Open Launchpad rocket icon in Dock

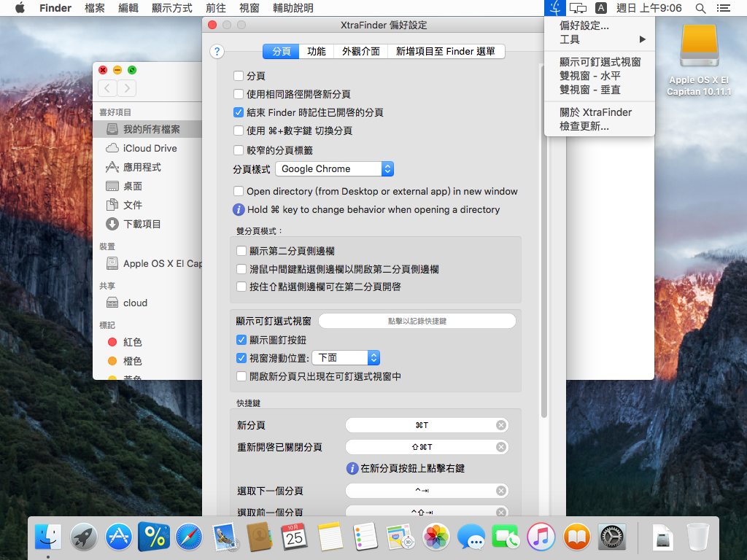[x=83, y=537]
